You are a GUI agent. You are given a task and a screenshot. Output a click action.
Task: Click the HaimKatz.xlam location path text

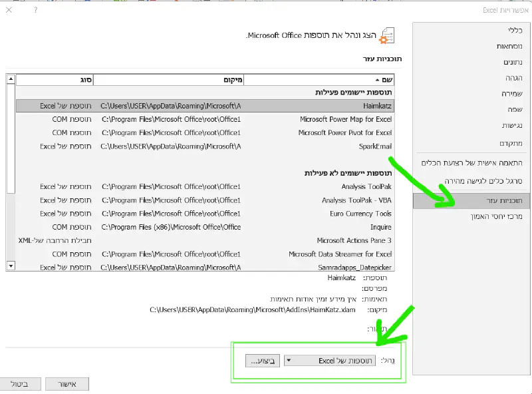point(253,309)
